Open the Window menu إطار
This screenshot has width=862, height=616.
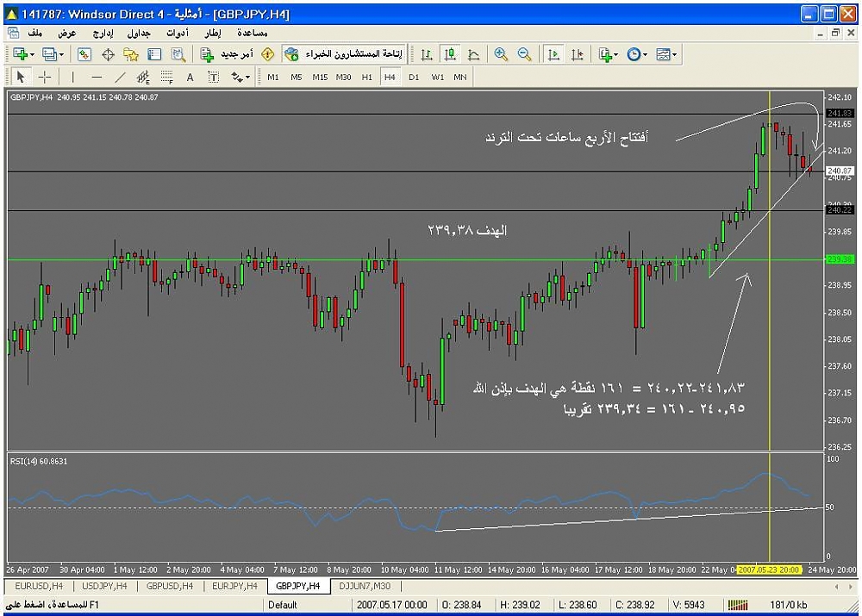tap(213, 33)
